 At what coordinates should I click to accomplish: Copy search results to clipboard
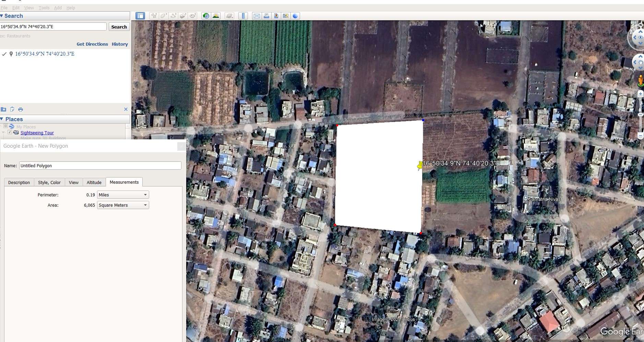[x=12, y=109]
